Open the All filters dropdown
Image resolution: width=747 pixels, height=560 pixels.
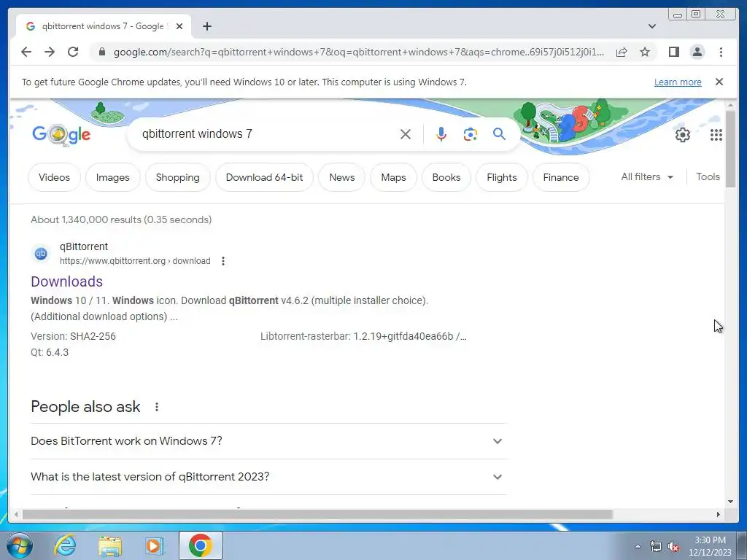pyautogui.click(x=647, y=176)
